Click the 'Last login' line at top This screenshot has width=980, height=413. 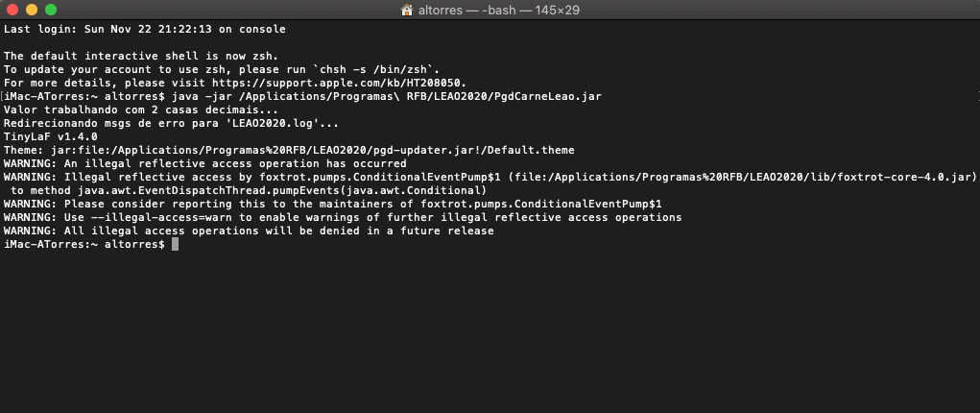pyautogui.click(x=145, y=30)
